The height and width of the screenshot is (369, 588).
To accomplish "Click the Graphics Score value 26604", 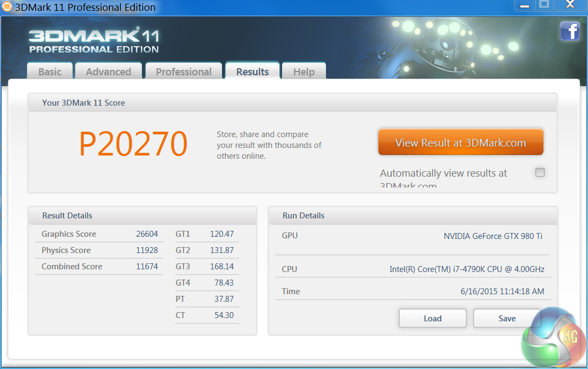I will coord(147,234).
